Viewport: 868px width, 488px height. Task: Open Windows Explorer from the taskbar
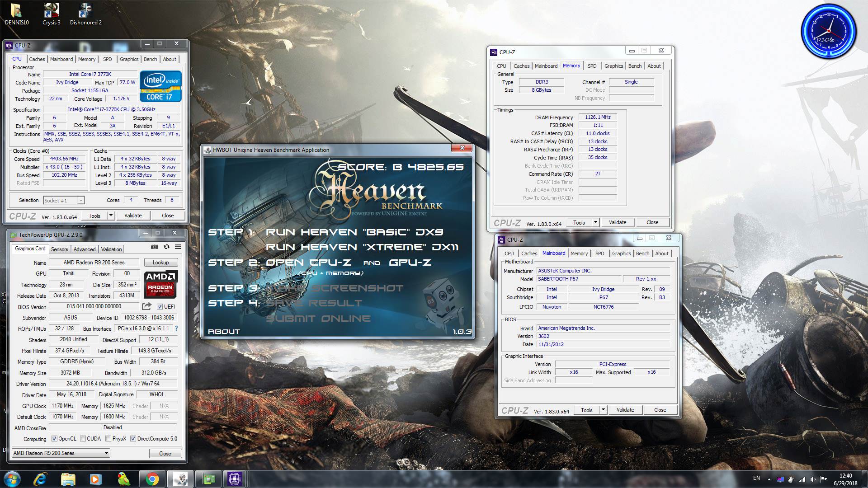(x=68, y=479)
